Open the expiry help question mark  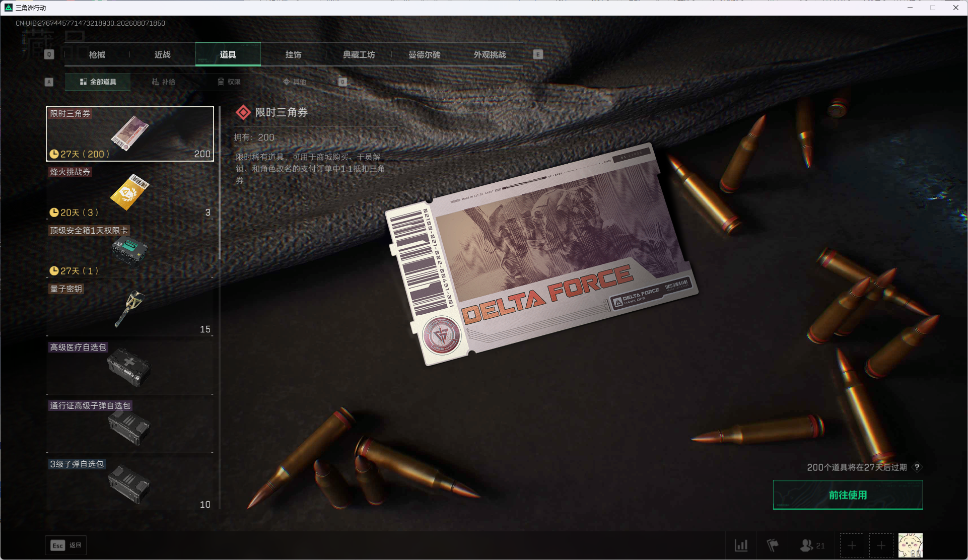click(917, 467)
